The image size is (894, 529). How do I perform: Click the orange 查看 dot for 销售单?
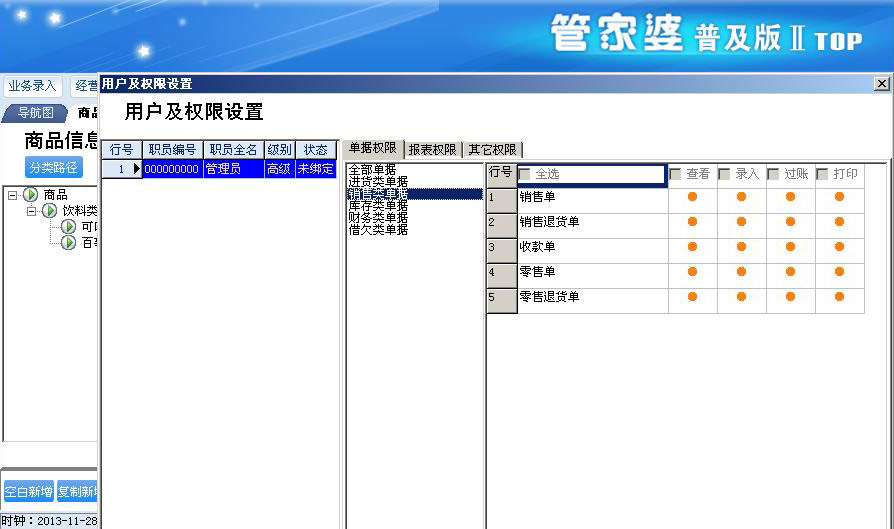click(692, 197)
